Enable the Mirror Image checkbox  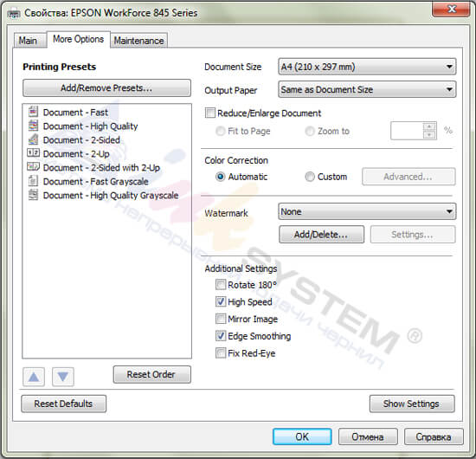(221, 319)
